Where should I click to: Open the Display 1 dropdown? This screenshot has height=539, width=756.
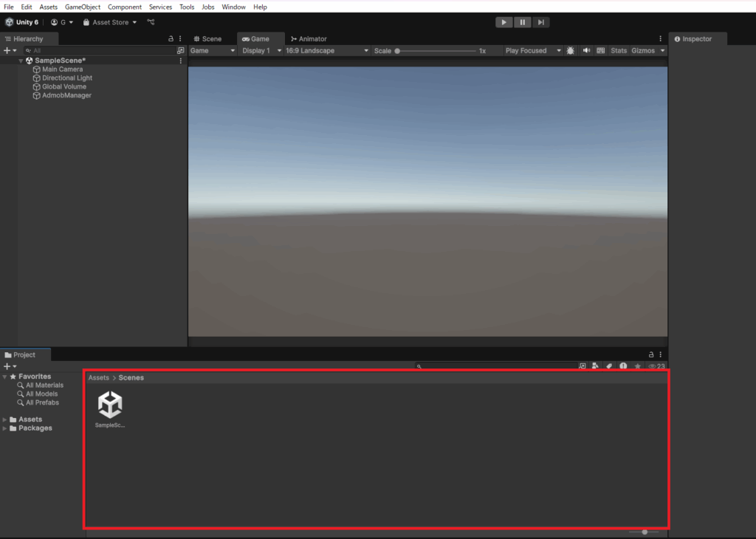[261, 51]
